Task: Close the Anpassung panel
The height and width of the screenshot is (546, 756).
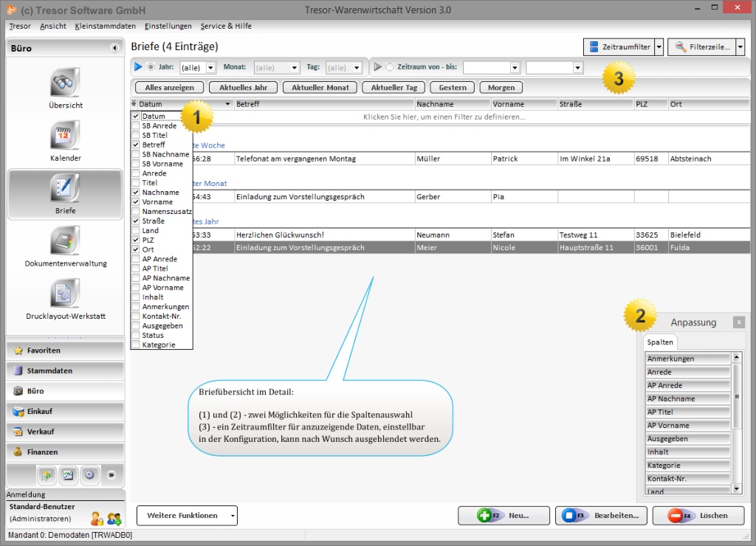Action: tap(738, 322)
